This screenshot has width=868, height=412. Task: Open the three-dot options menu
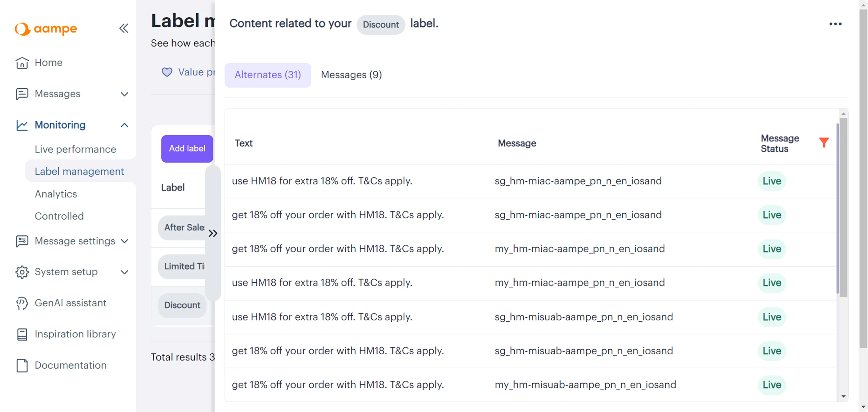(x=836, y=23)
